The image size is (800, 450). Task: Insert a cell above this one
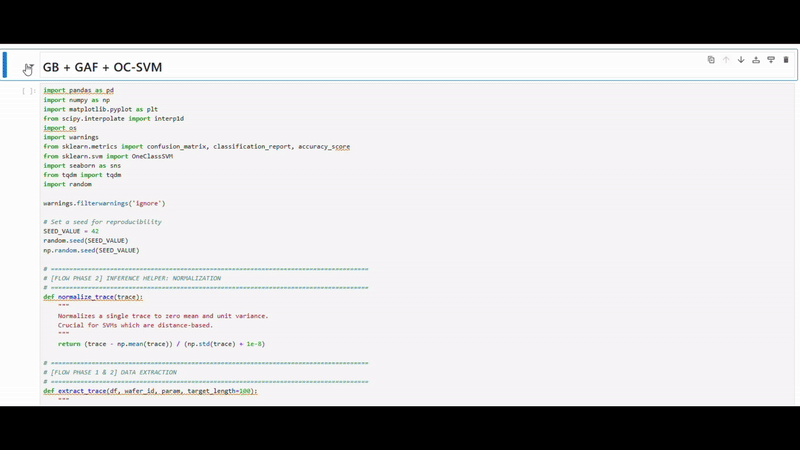(756, 60)
